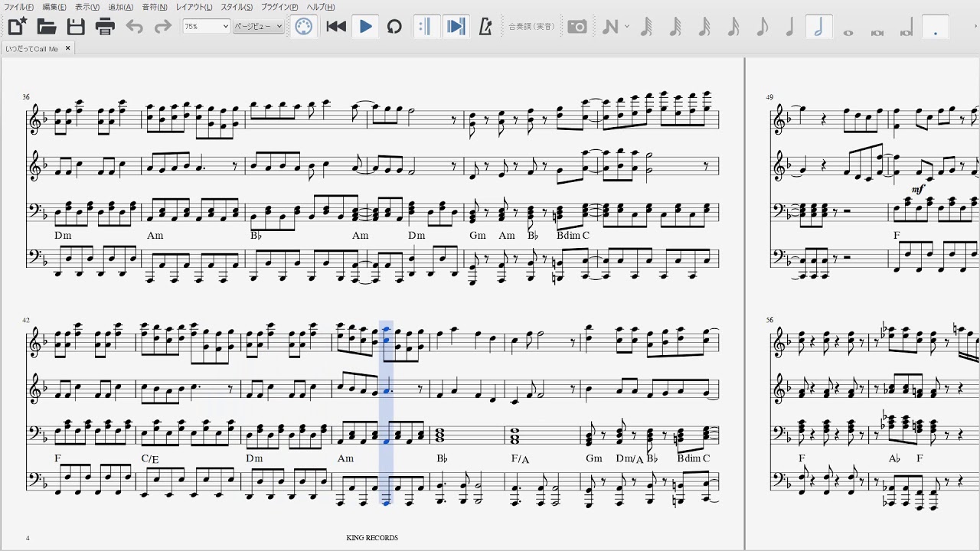Screen dimensions: 980x551
Task: Create a new score with the toolbar icon
Action: click(x=17, y=27)
